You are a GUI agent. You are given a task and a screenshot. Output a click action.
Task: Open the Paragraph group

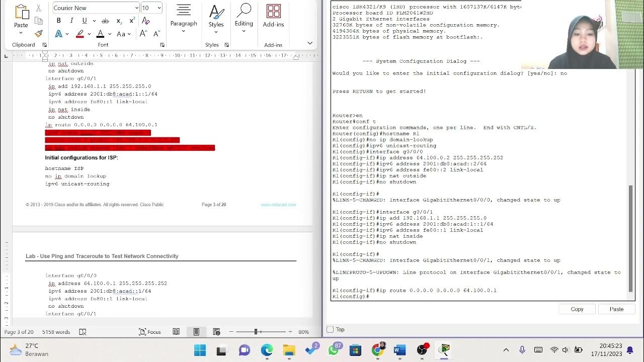point(184,19)
